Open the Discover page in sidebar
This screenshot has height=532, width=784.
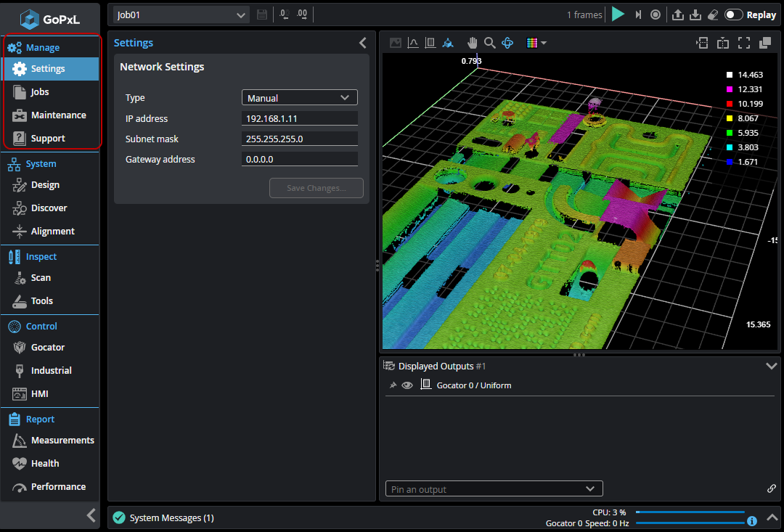(51, 208)
